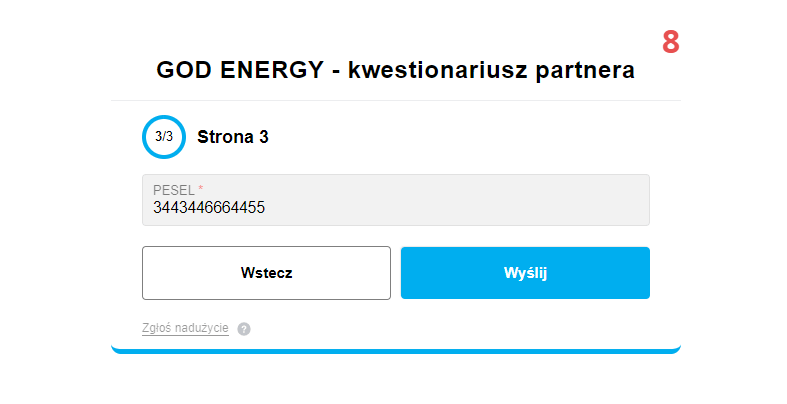Click the divider line below the title

(x=395, y=100)
